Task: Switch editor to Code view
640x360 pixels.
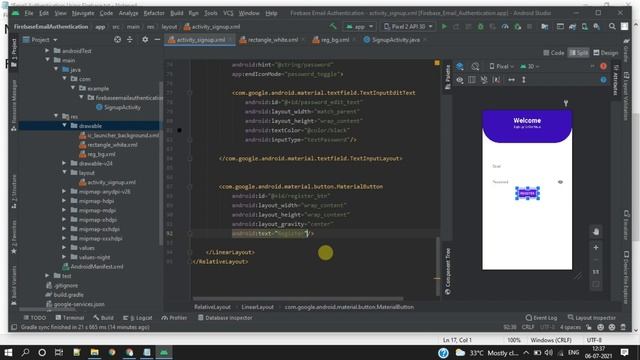Action: 554,53
